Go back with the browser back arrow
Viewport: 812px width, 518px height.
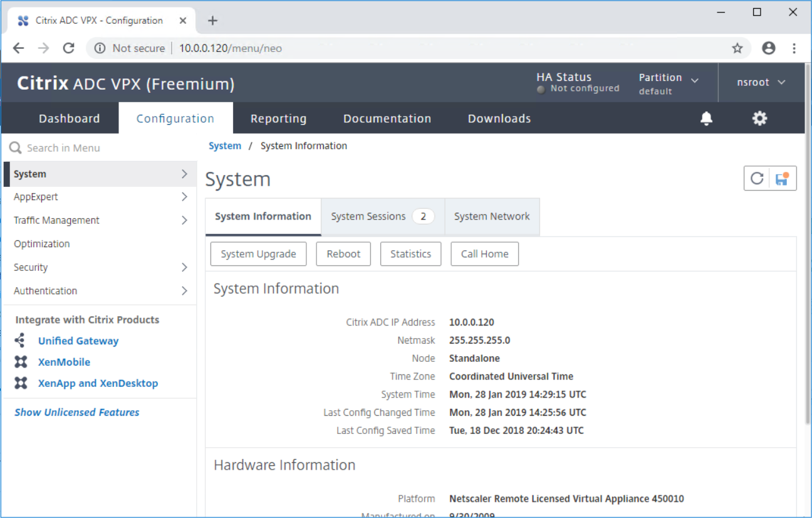pyautogui.click(x=19, y=48)
